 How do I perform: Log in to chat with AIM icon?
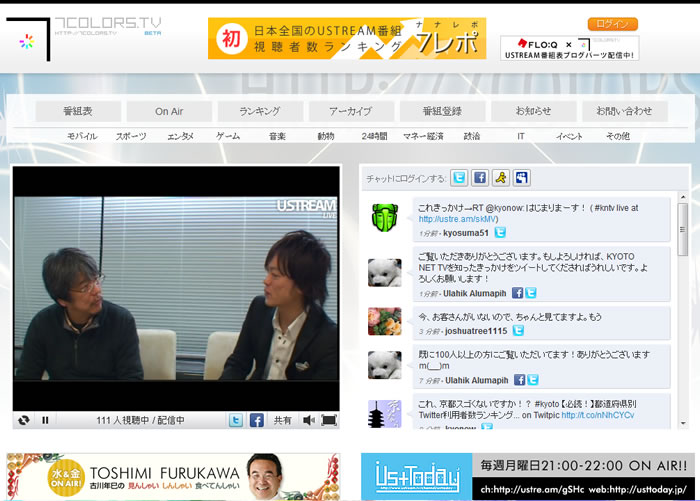point(501,178)
